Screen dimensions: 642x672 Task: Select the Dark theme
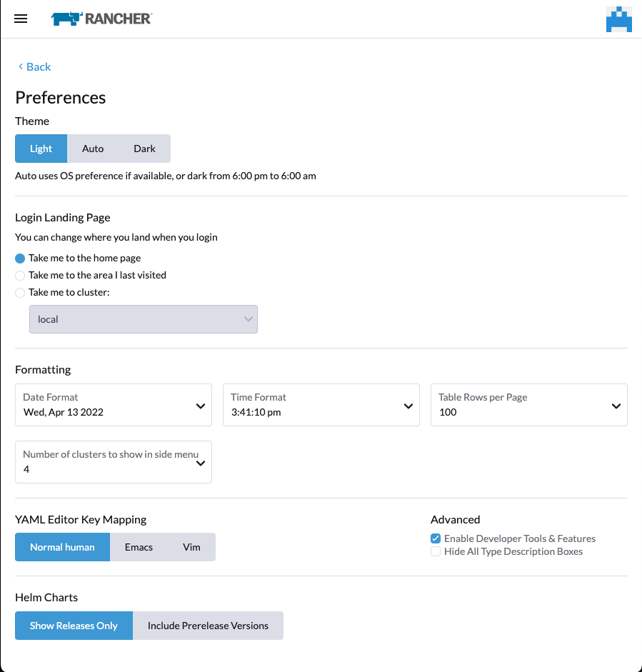144,149
